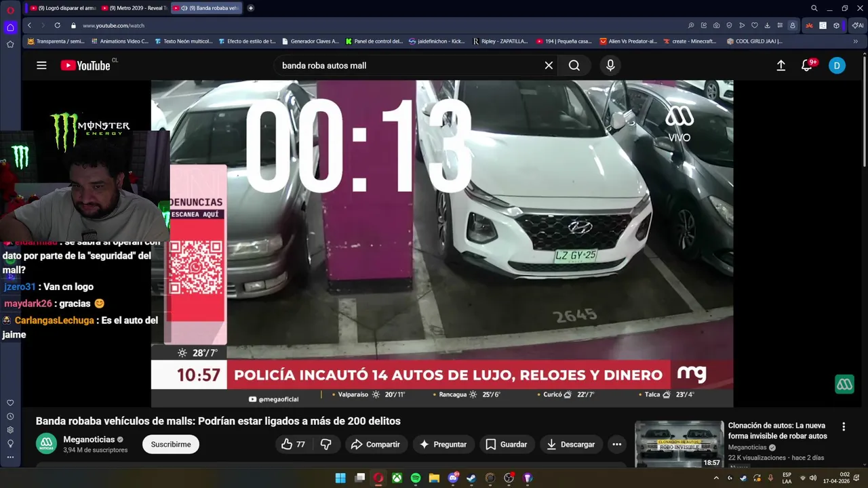Open the Xbox app on the taskbar

[x=397, y=478]
